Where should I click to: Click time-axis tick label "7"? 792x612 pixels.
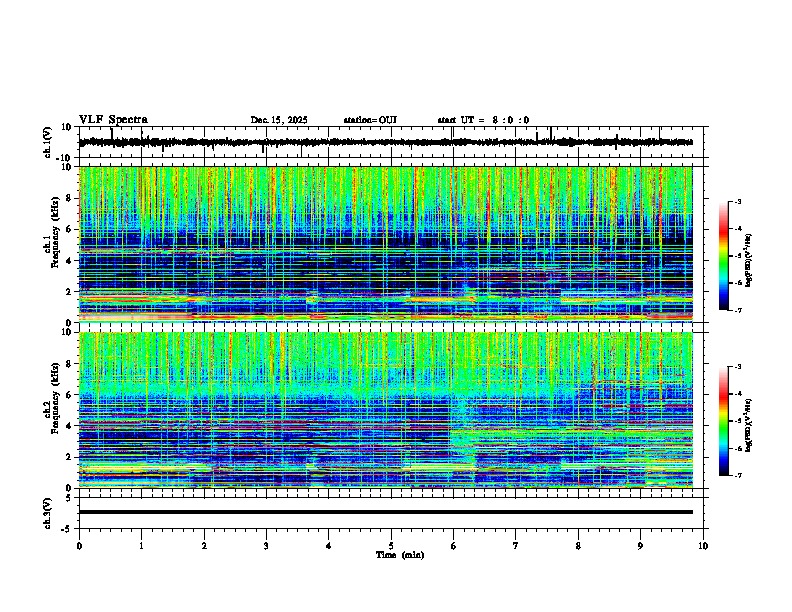click(516, 546)
